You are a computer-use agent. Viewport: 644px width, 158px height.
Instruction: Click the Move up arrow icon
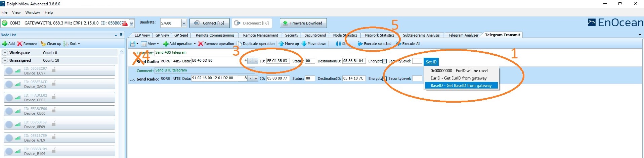(x=281, y=44)
